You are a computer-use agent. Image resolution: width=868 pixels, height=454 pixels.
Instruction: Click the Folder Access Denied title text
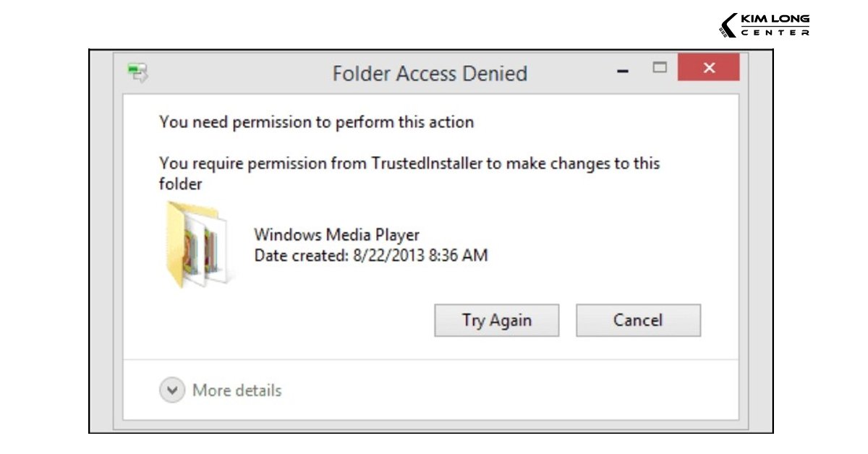(430, 73)
